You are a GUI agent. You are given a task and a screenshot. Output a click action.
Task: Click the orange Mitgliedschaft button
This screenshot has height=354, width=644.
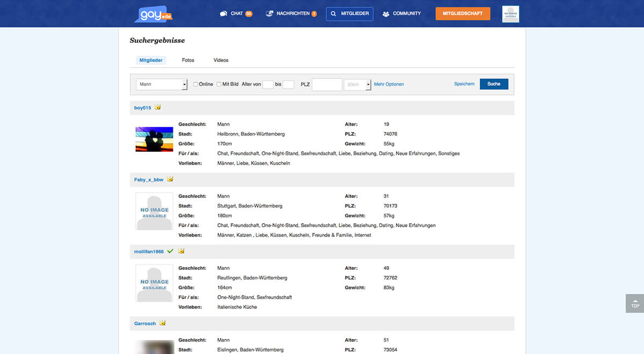click(463, 13)
